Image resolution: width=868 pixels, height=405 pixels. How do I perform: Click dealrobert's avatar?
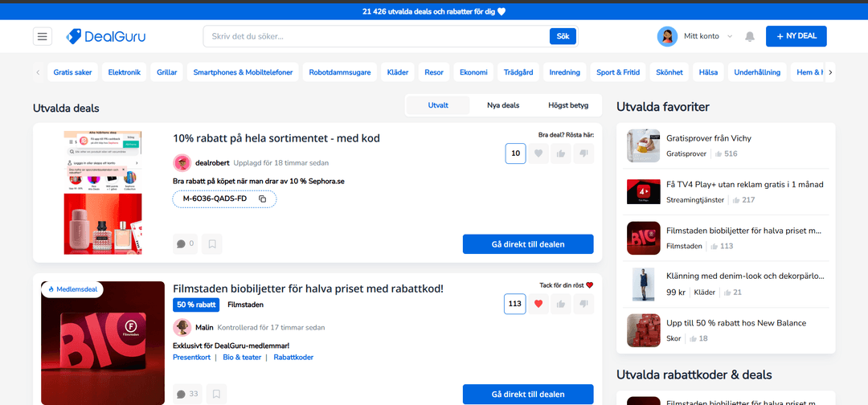tap(182, 163)
